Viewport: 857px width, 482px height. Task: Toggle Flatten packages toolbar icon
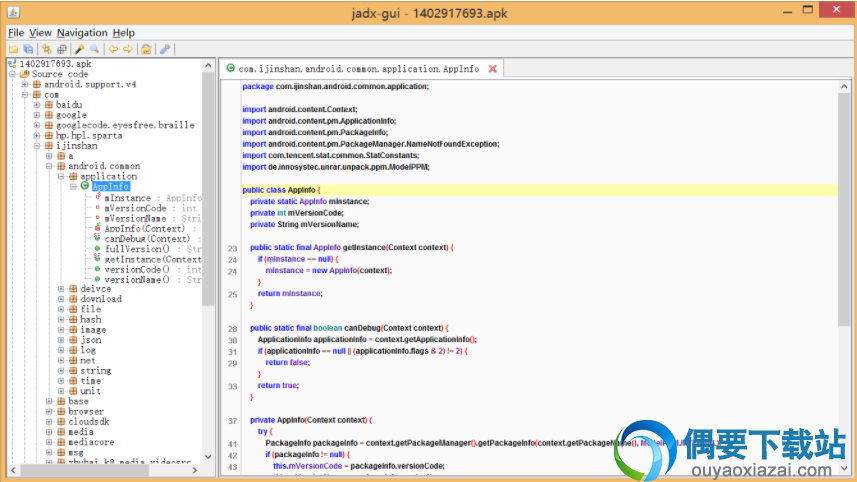(x=61, y=49)
